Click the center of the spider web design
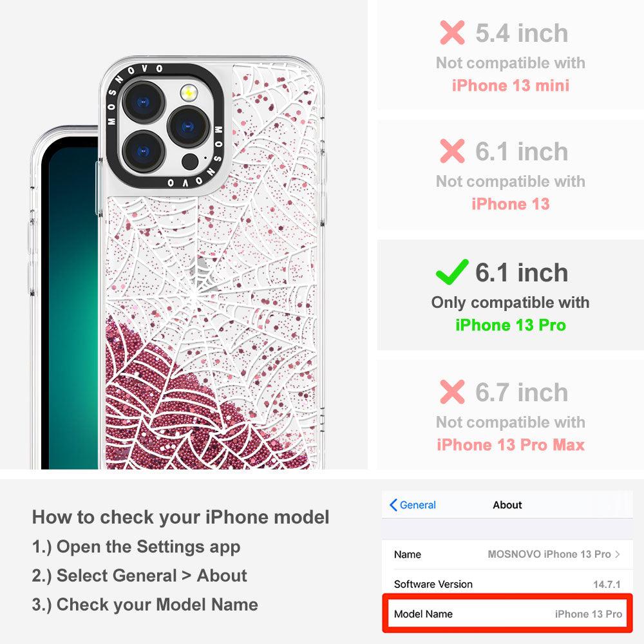Screen dimensions: 644x644 coord(195,295)
